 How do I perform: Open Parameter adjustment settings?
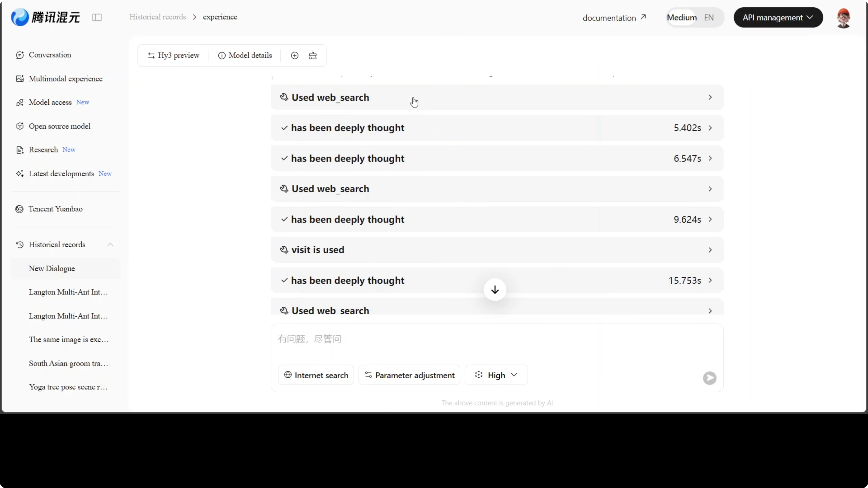pos(409,375)
